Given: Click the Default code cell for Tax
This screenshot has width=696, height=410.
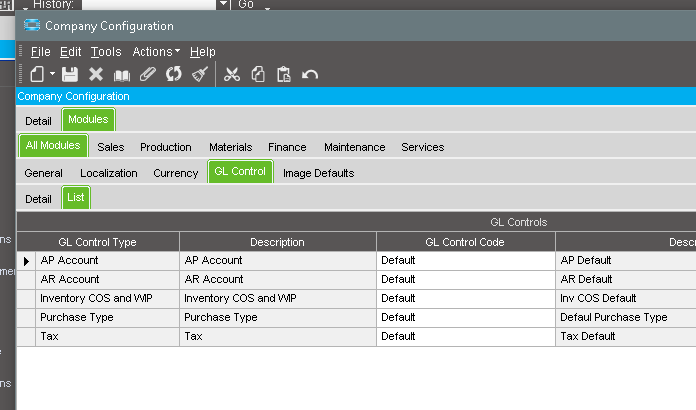Looking at the screenshot, I should 465,336.
